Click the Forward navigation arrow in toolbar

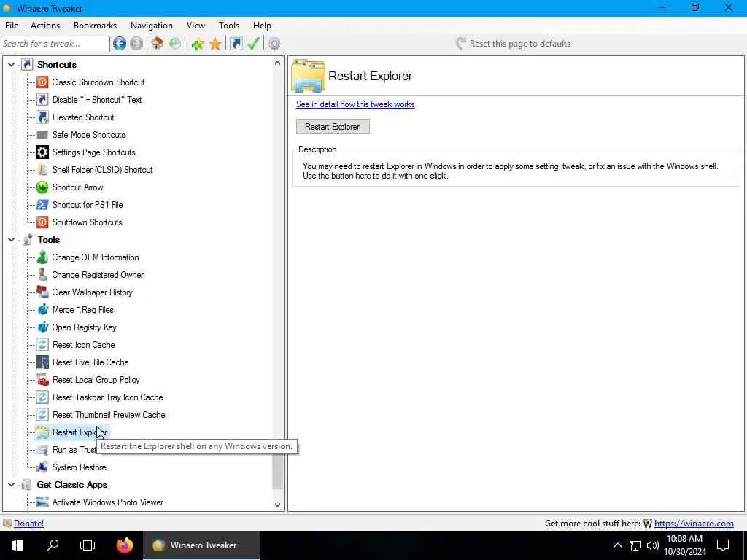(x=136, y=44)
